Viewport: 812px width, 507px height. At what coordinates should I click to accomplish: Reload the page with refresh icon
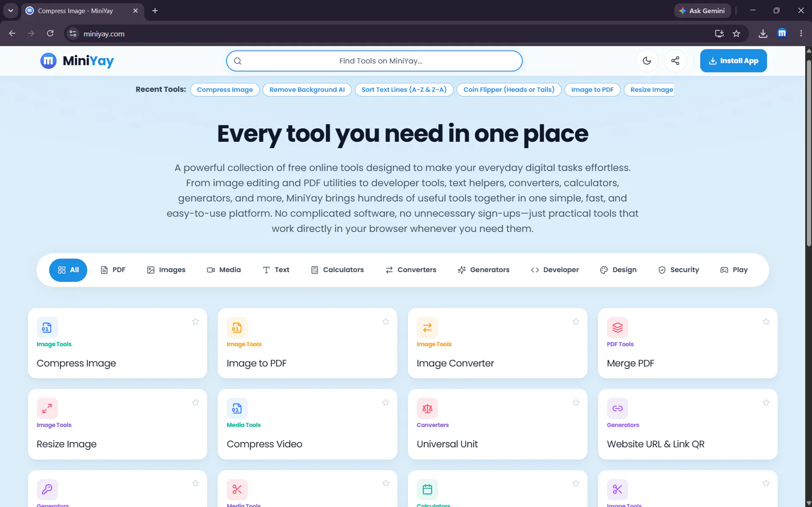tap(50, 33)
